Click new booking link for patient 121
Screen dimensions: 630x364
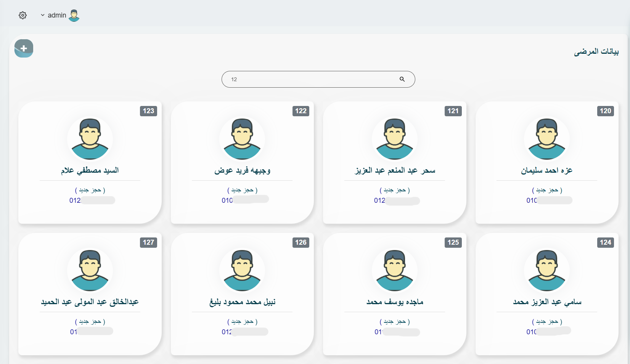pyautogui.click(x=395, y=190)
